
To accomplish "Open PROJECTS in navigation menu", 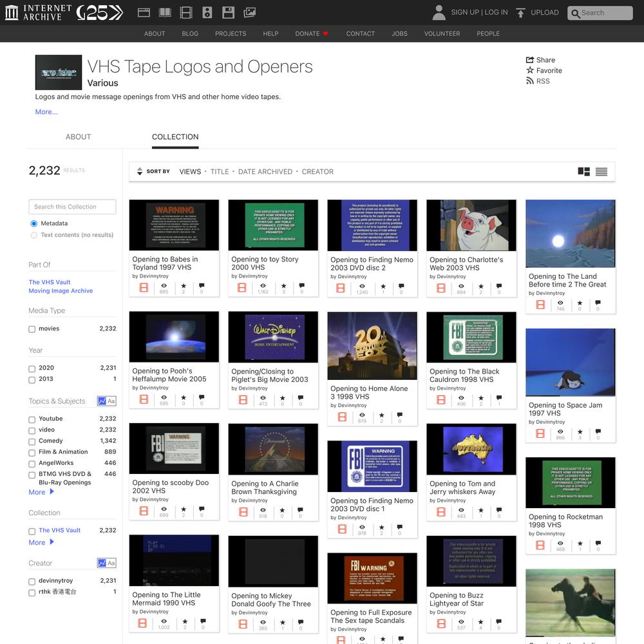I will coord(231,33).
